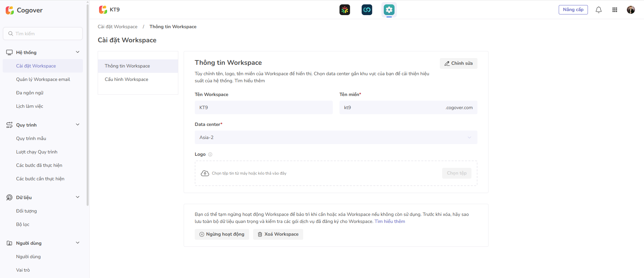Click the Xoá Workspace button
The height and width of the screenshot is (278, 644).
[x=278, y=234]
